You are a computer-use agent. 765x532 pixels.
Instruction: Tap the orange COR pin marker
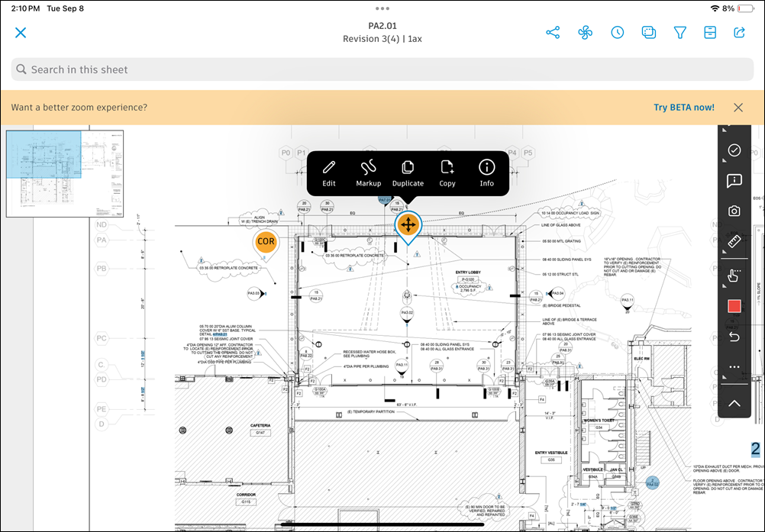point(266,243)
